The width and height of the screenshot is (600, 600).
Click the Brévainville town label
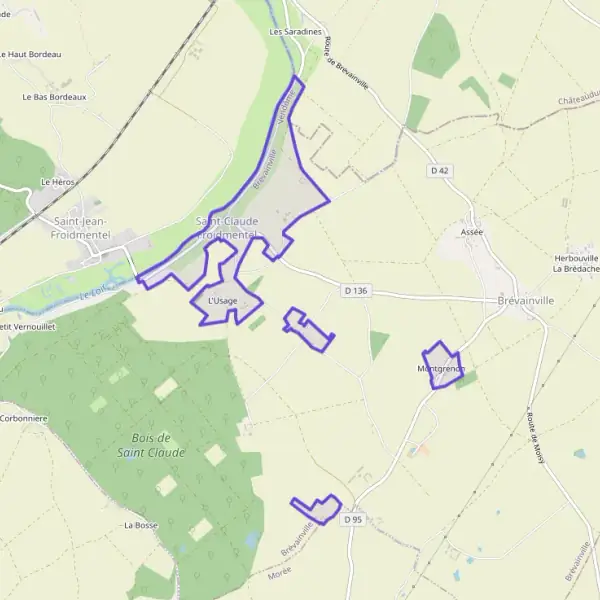(525, 301)
